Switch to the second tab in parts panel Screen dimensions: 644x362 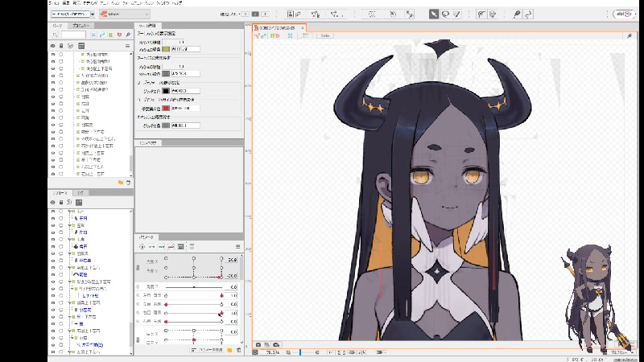coord(80,27)
